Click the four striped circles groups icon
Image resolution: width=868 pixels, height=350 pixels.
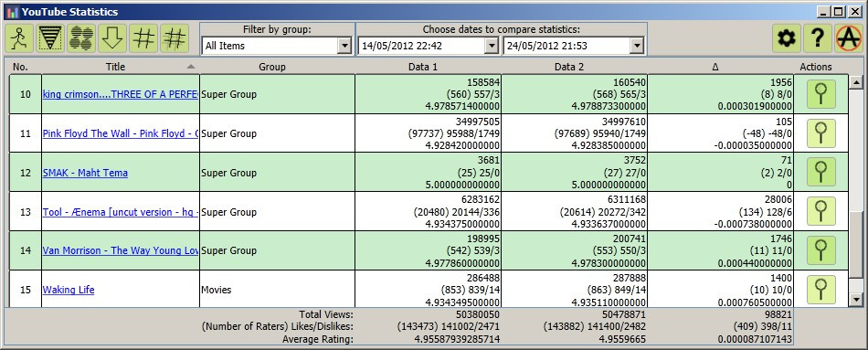pyautogui.click(x=81, y=38)
